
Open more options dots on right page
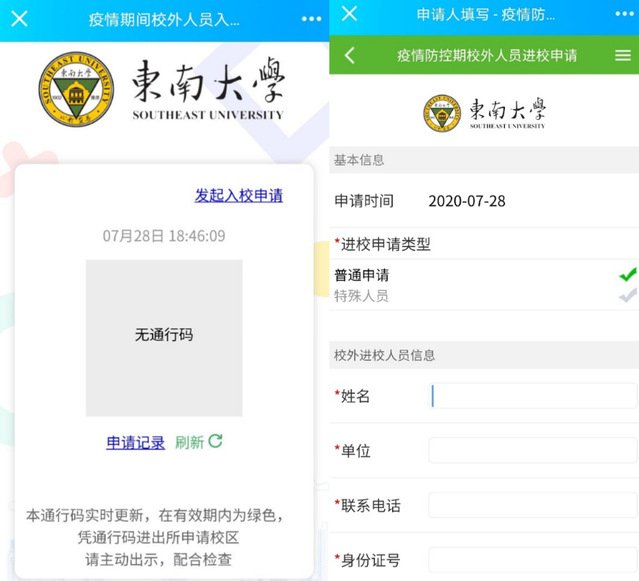(624, 14)
